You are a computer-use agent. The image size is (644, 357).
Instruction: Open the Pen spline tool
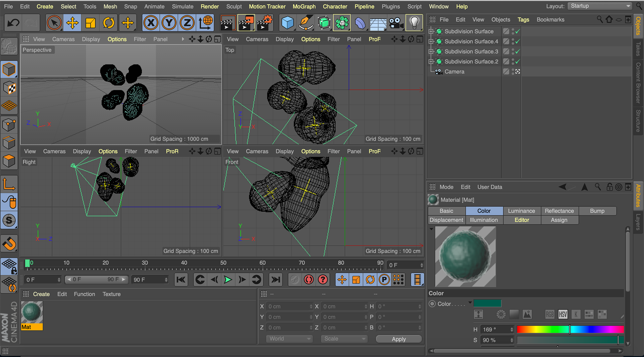click(x=305, y=23)
